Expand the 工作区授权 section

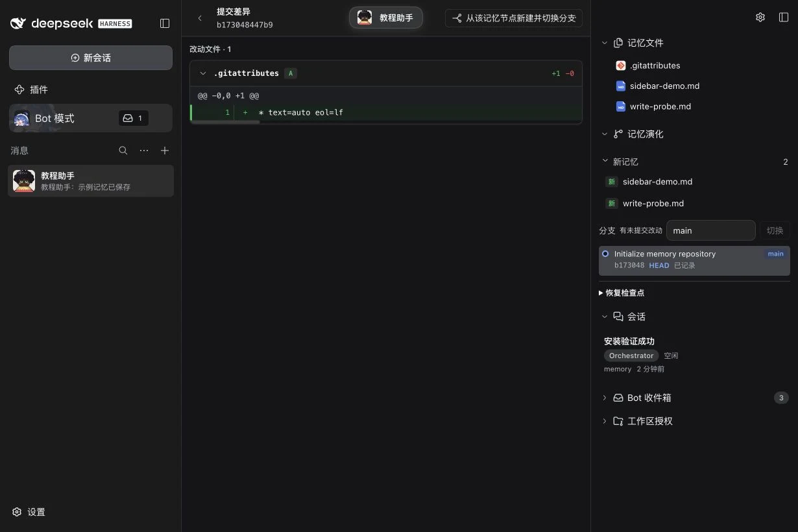[605, 421]
